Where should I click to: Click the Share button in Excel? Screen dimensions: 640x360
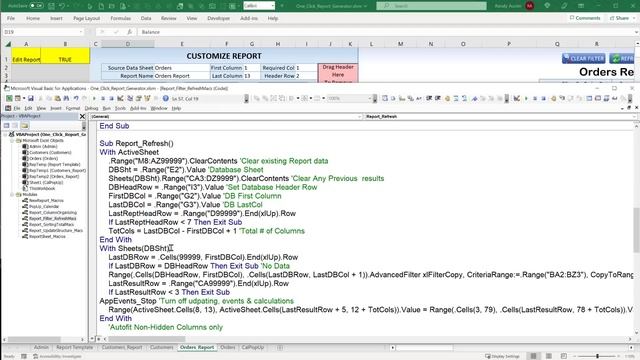[620, 18]
